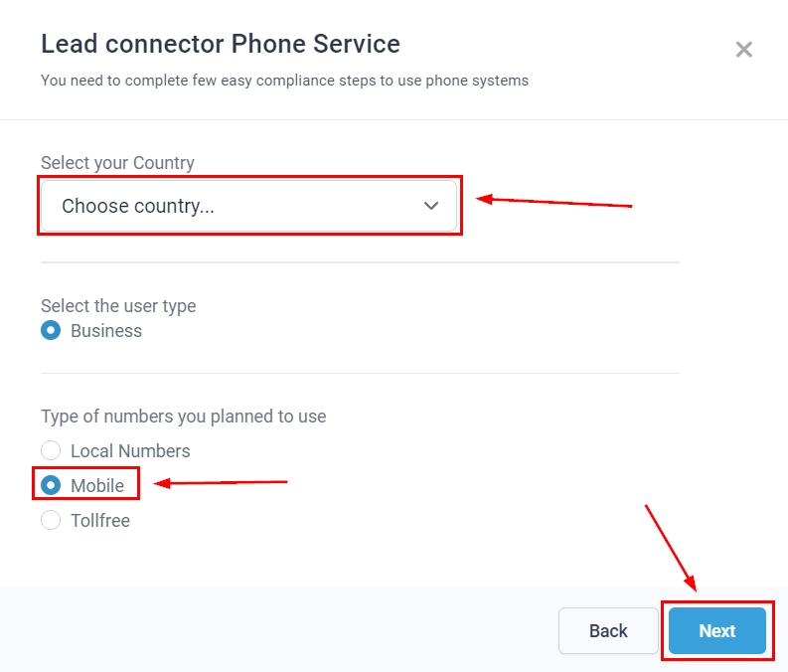Screen dimensions: 788x672
Task: Click the "Lead connector Phone Service" title
Action: point(221,44)
